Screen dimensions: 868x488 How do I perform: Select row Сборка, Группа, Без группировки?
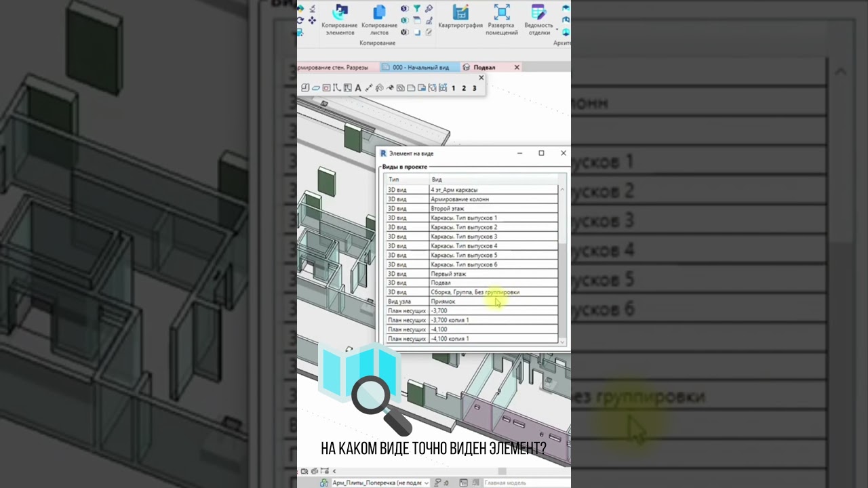click(472, 292)
